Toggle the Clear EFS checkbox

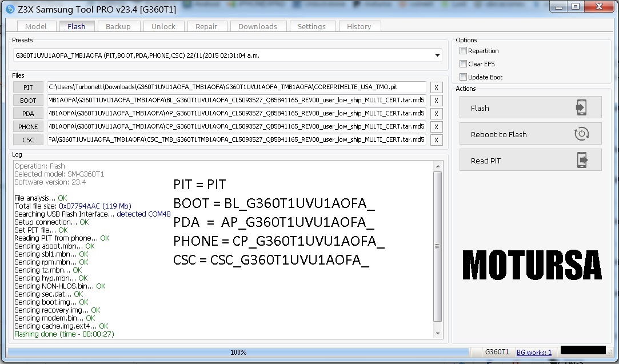(463, 63)
